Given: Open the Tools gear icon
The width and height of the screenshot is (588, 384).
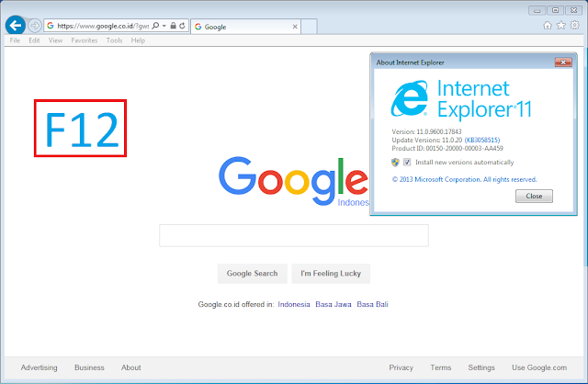Looking at the screenshot, I should tap(574, 25).
